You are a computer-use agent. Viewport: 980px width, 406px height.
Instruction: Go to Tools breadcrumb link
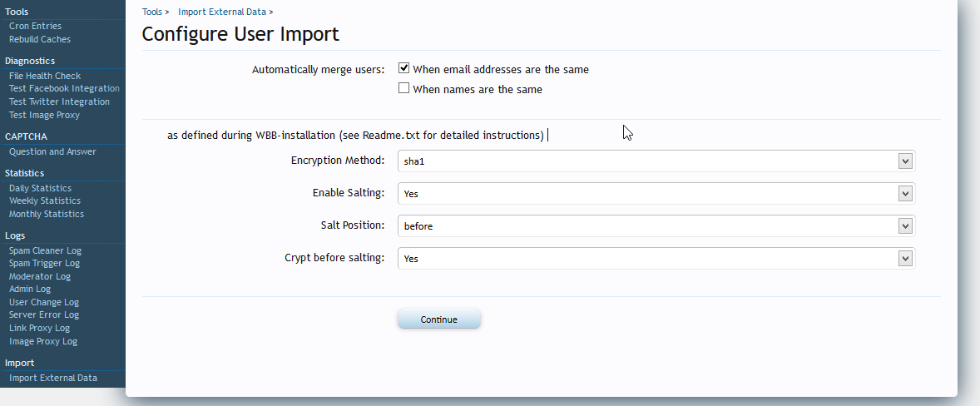[x=152, y=12]
